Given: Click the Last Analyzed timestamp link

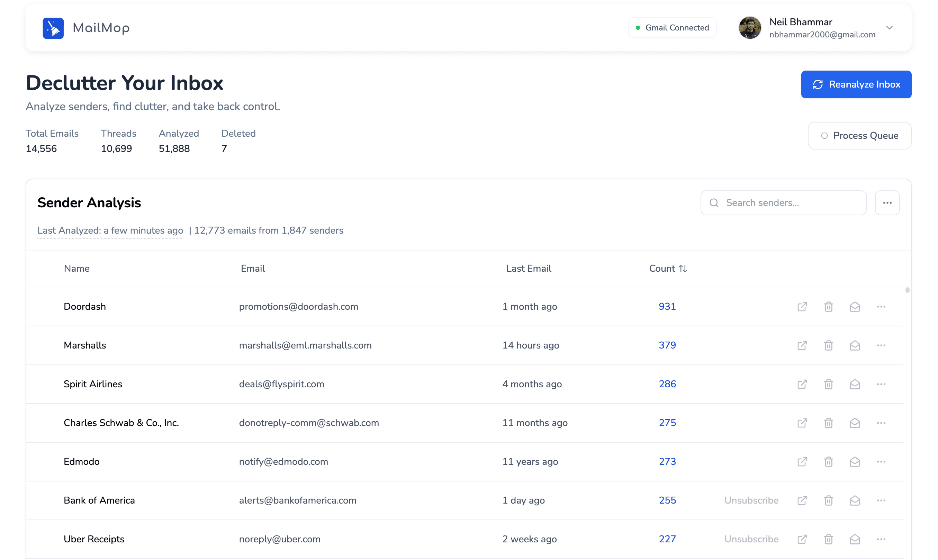Looking at the screenshot, I should point(110,231).
